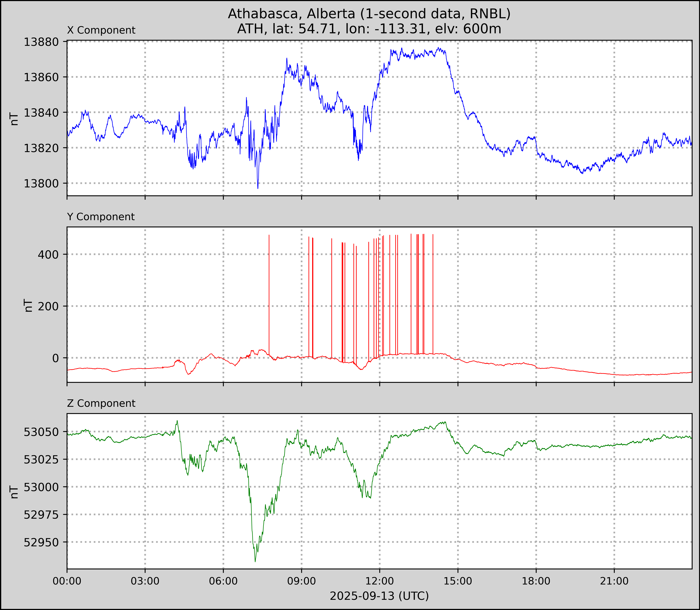Click the 52950 tick on Z axis
The width and height of the screenshot is (700, 610).
coord(41,542)
